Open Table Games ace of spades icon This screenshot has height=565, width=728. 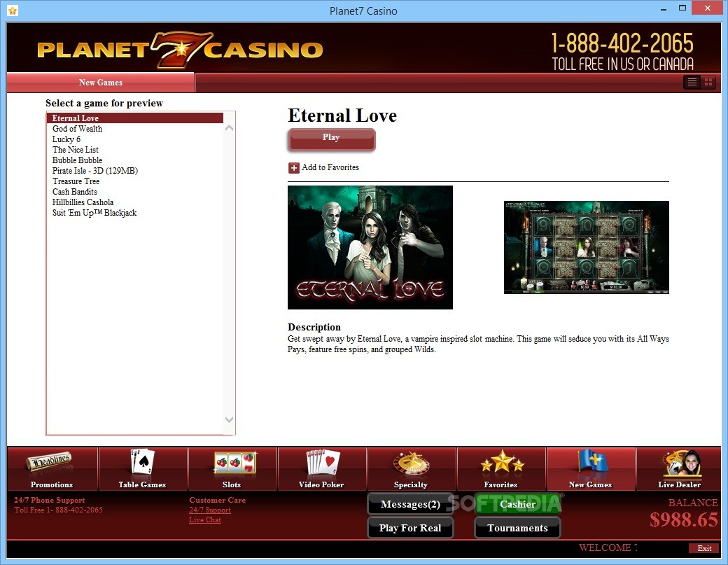pos(142,461)
